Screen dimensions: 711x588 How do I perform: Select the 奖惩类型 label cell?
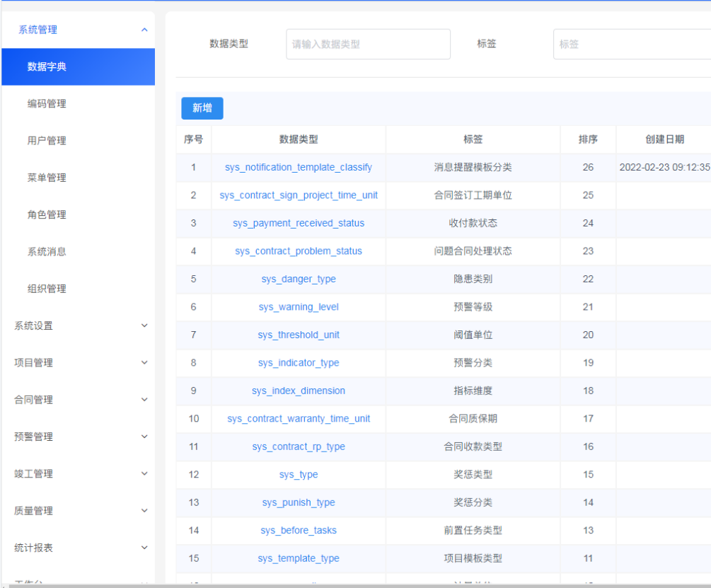coord(473,475)
